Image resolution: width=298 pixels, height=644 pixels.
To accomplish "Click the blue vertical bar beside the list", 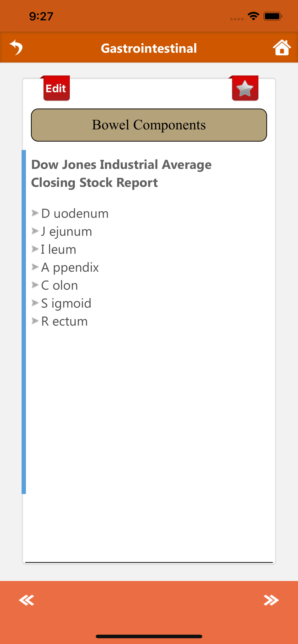I will 25,325.
